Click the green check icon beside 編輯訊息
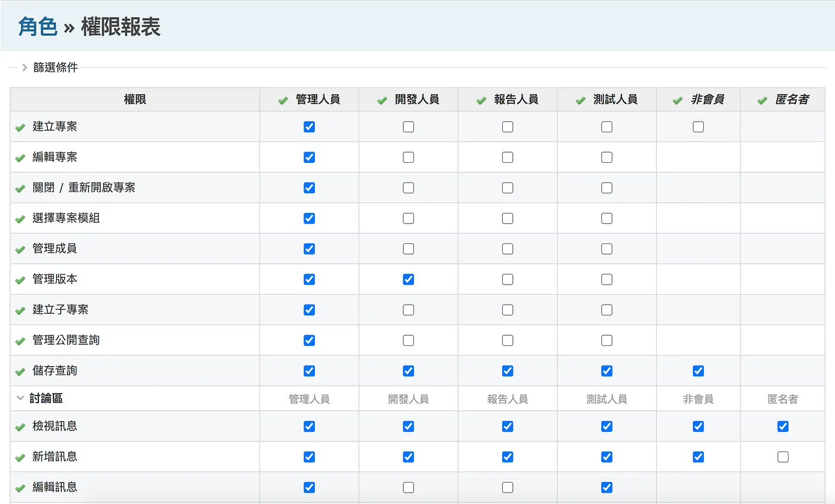The height and width of the screenshot is (504, 835). (20, 488)
